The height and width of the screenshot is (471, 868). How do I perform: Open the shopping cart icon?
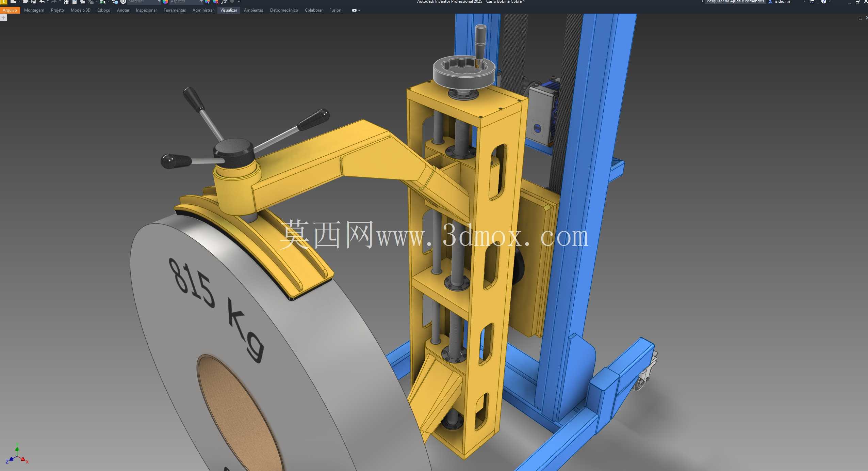pyautogui.click(x=812, y=2)
